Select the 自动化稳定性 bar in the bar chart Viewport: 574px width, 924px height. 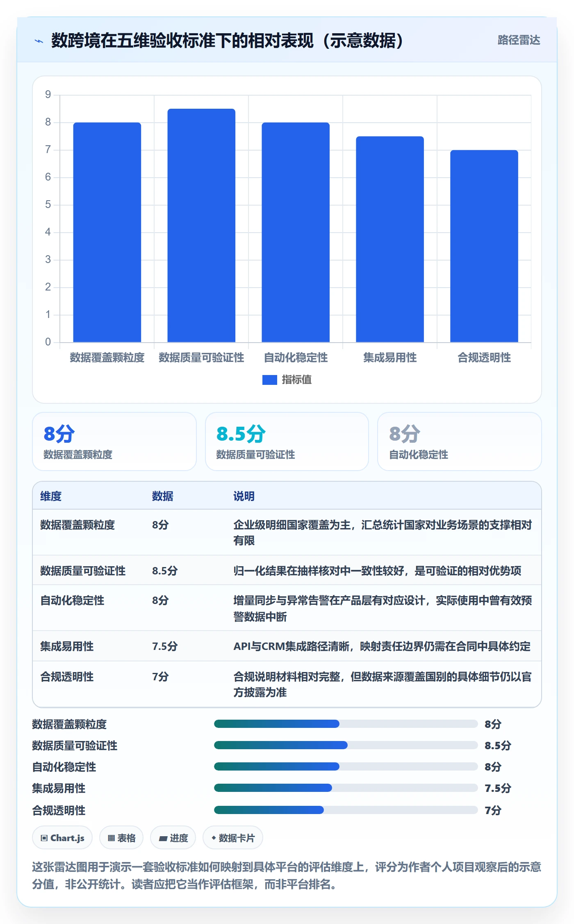coord(296,232)
